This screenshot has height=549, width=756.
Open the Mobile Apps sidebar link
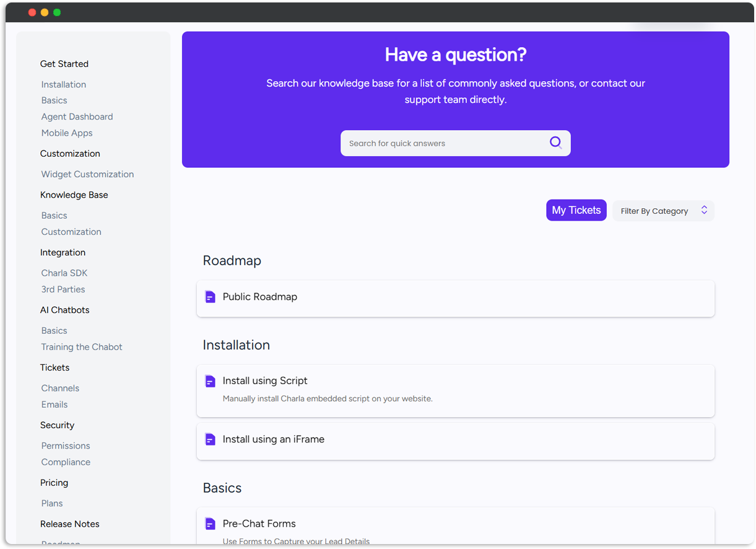[x=67, y=133]
